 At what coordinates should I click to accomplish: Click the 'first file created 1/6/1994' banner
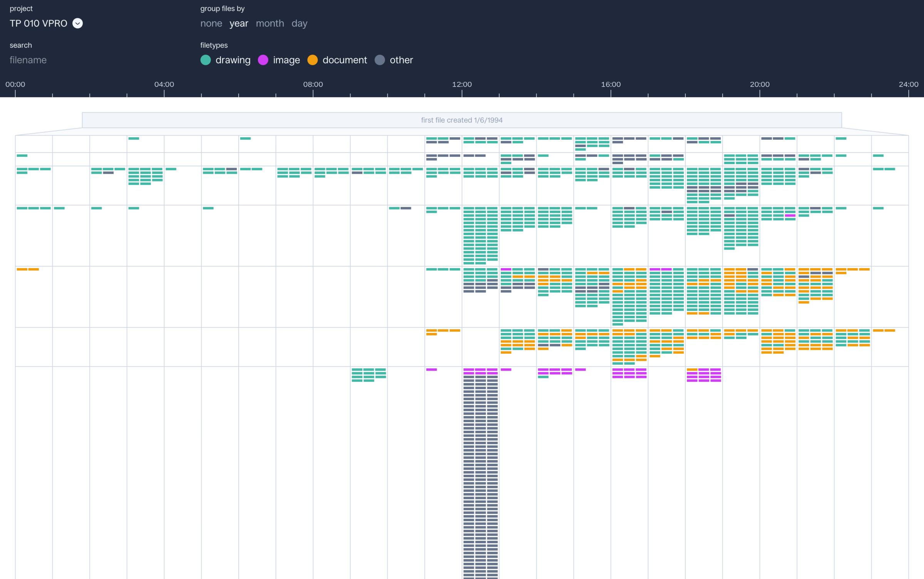point(462,120)
